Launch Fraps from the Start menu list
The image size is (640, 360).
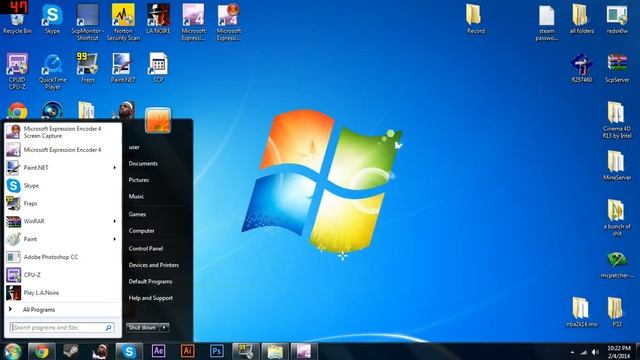tap(62, 203)
